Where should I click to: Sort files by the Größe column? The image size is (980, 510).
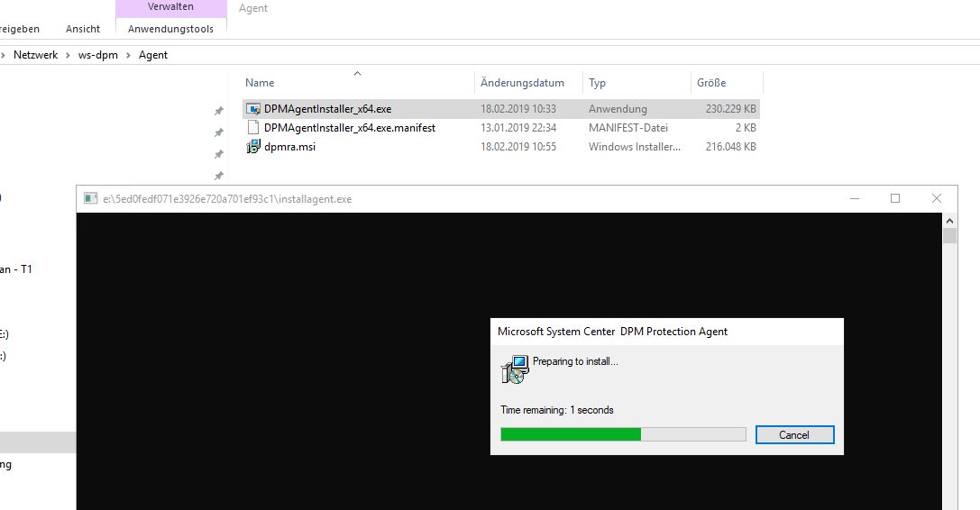point(711,83)
